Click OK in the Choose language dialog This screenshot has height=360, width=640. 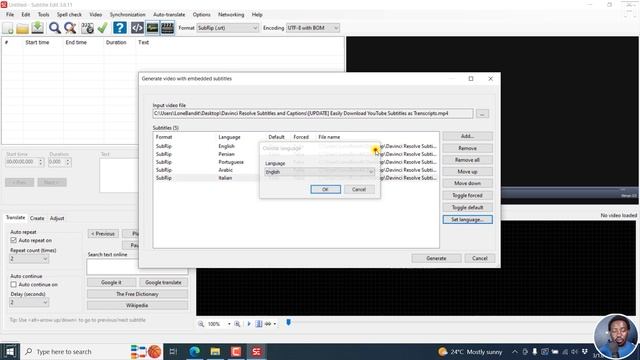[325, 189]
